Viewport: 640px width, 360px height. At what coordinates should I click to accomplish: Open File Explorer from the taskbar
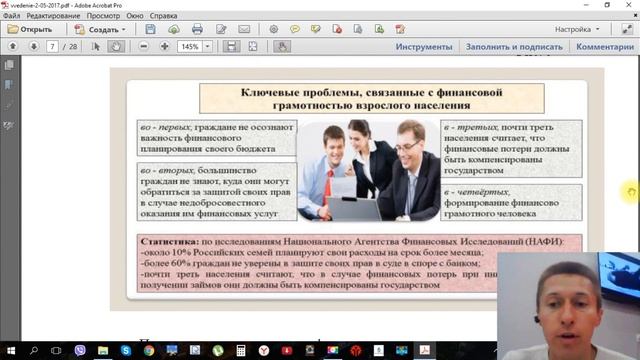tap(103, 351)
